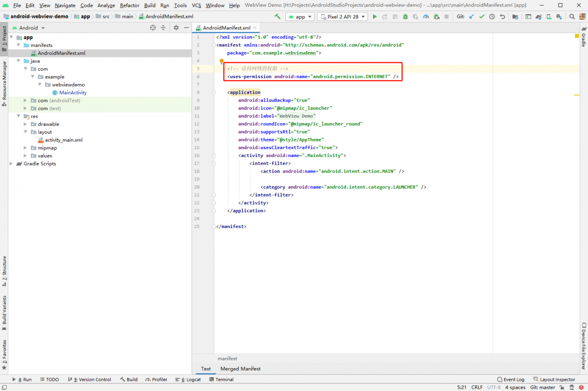Image resolution: width=588 pixels, height=391 pixels.
Task: Click Sync Project with Gradle Files icon
Action: point(538,17)
